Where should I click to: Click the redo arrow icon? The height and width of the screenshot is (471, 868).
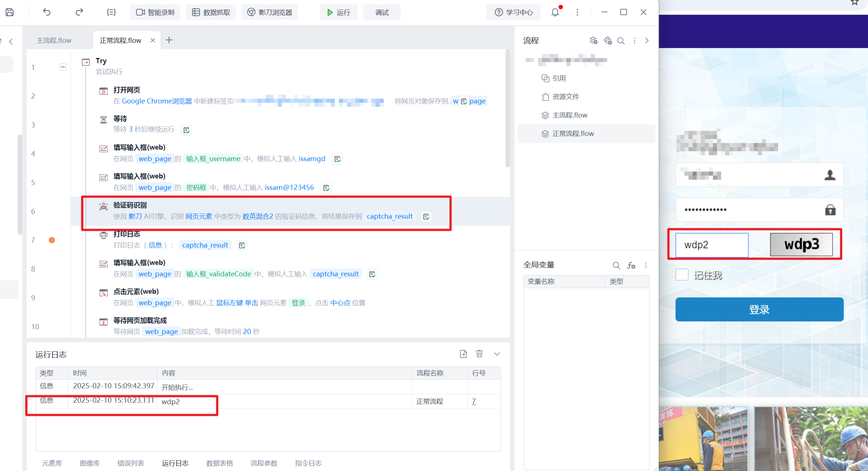coord(79,12)
